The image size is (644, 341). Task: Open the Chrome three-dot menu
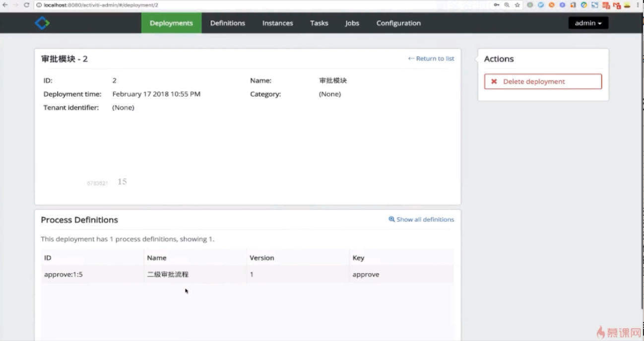tap(638, 5)
